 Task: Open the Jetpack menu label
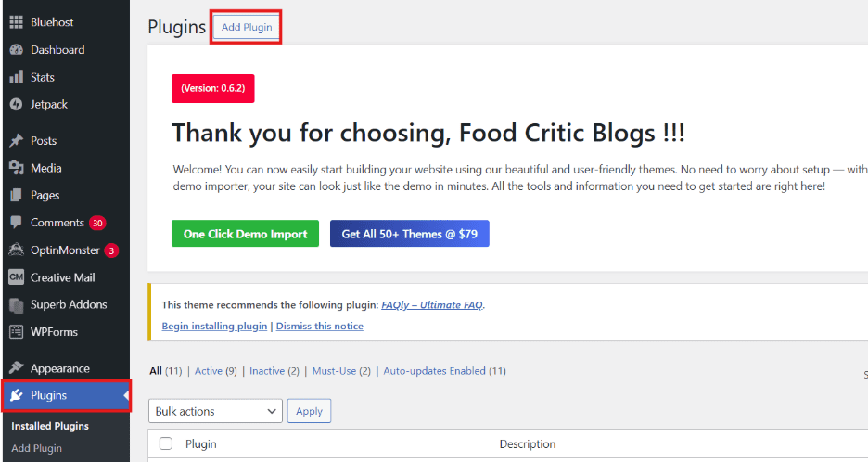[49, 104]
